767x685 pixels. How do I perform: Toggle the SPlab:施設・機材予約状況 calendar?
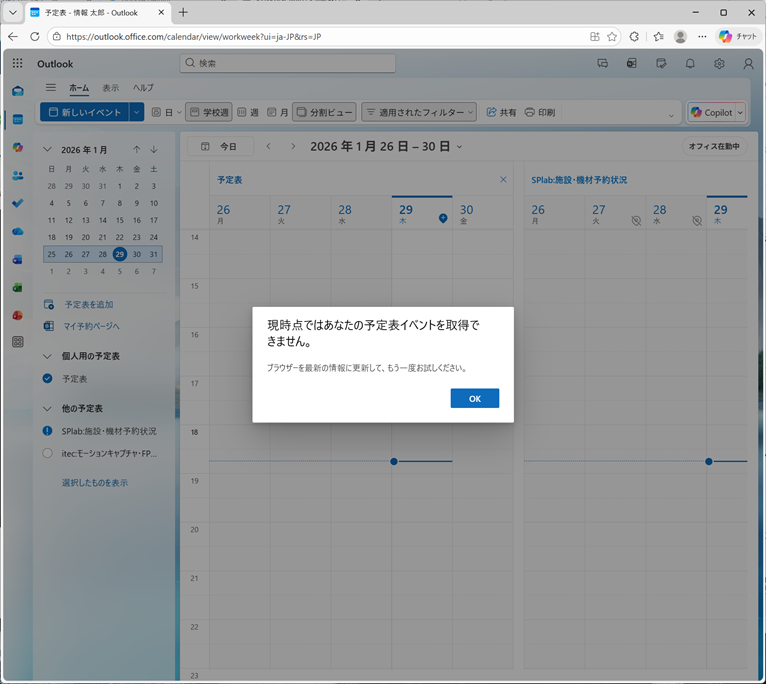47,431
